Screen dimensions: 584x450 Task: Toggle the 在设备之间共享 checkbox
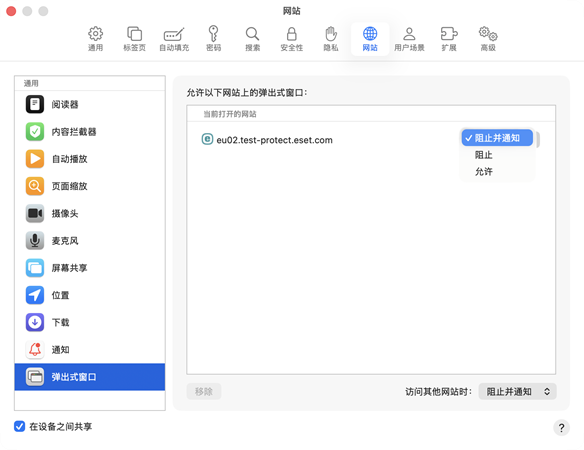coord(19,426)
